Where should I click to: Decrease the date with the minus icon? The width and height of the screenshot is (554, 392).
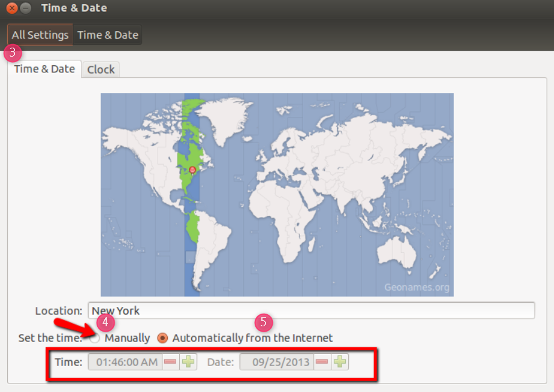(x=322, y=362)
